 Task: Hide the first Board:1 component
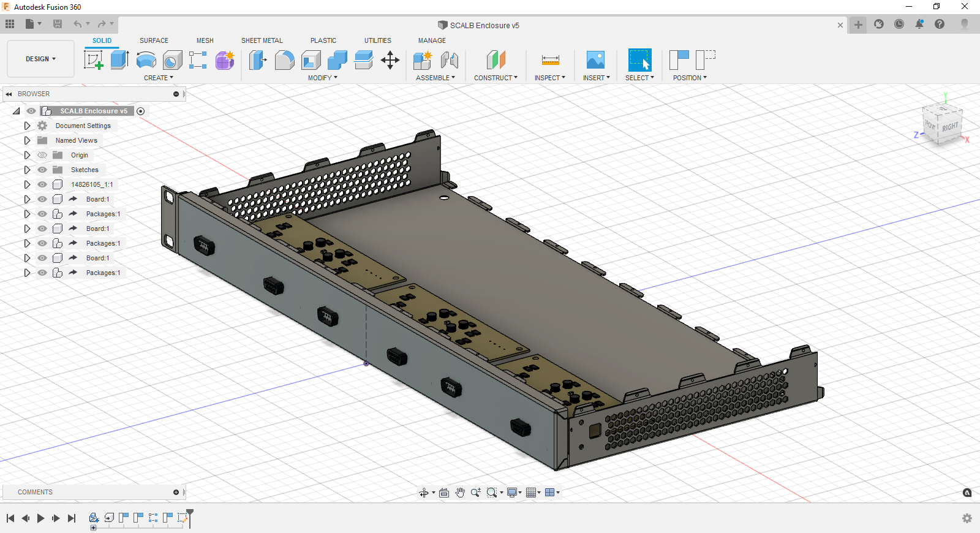point(42,199)
